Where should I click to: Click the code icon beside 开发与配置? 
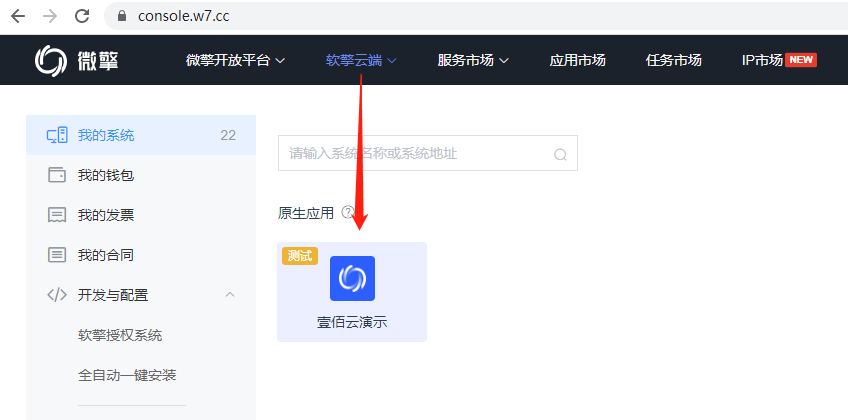pos(57,295)
